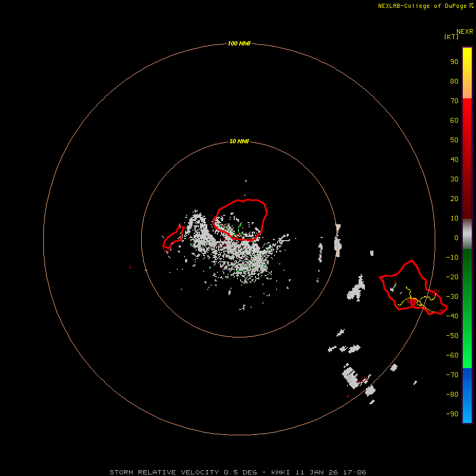The width and height of the screenshot is (476, 476).
Task: Click the -90 value on the velocity scale
Action: [x=452, y=414]
